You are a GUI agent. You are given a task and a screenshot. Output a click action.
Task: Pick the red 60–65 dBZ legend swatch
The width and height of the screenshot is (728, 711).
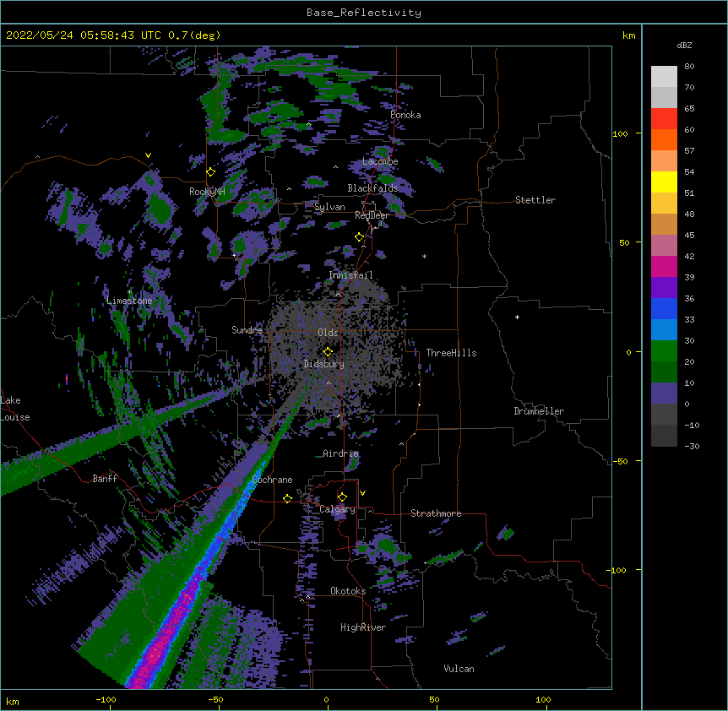coord(664,119)
